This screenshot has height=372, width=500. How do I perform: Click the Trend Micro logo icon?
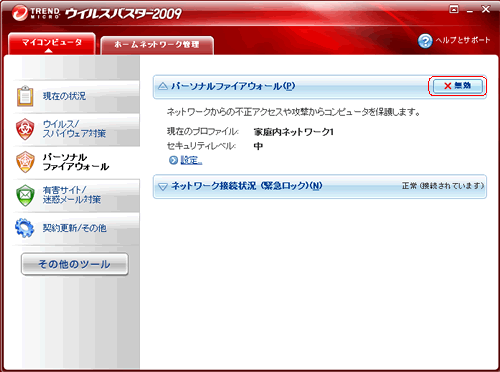coord(20,13)
